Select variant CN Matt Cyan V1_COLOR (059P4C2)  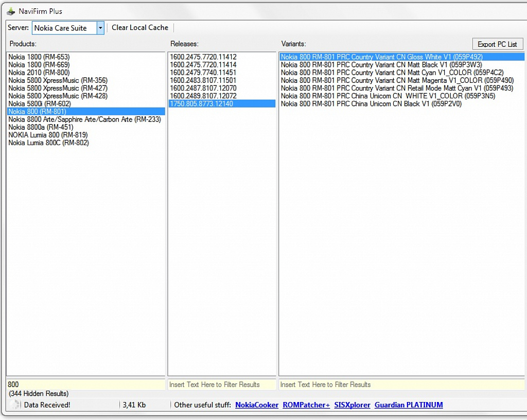(401, 72)
